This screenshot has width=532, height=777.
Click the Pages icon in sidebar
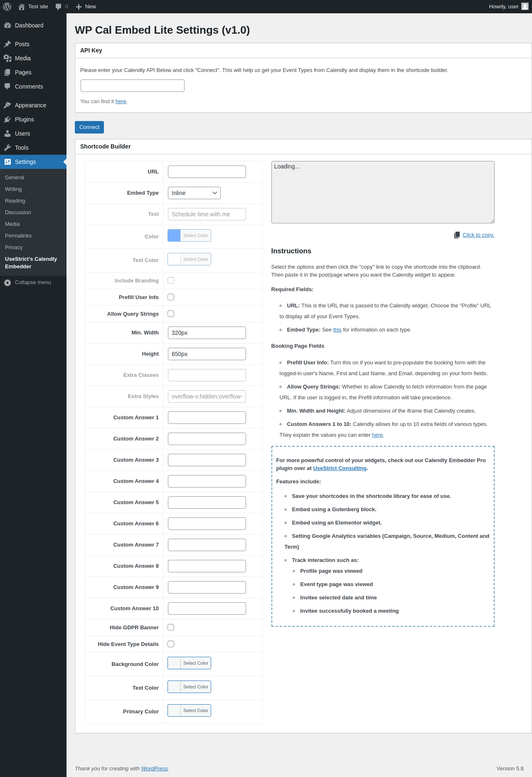[x=7, y=72]
